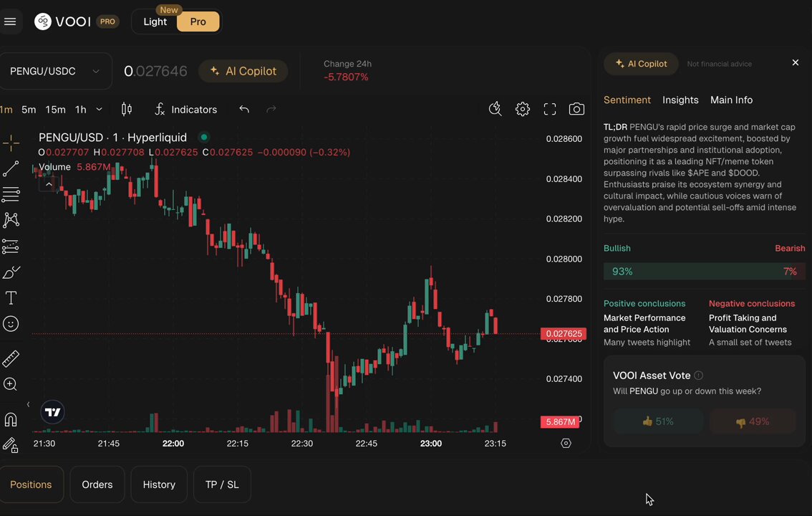This screenshot has width=812, height=516.
Task: Select the brush drawing tool
Action: click(11, 272)
